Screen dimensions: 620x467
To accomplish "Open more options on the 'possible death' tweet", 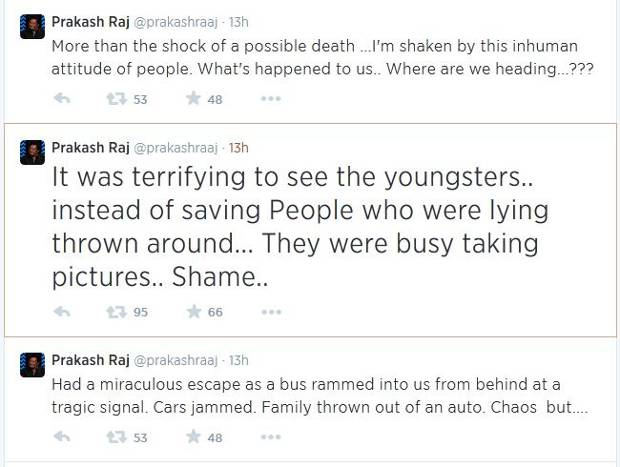I will click(270, 99).
